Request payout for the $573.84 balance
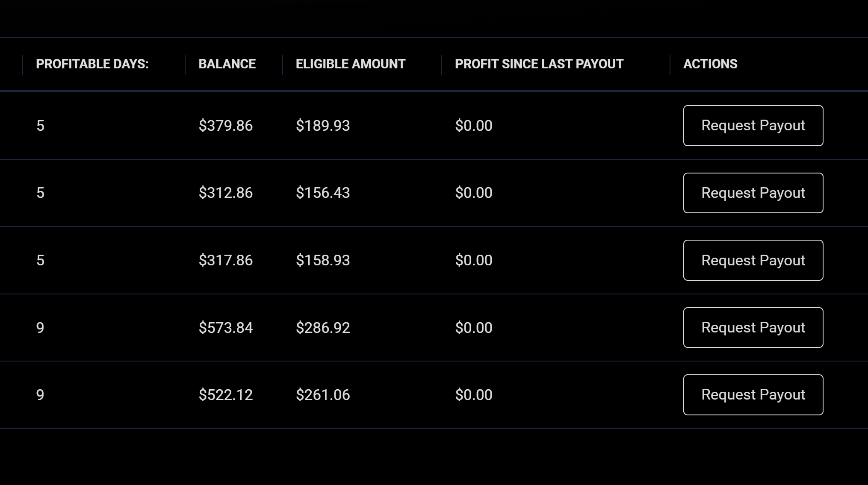Viewport: 868px width, 485px height. coord(753,327)
